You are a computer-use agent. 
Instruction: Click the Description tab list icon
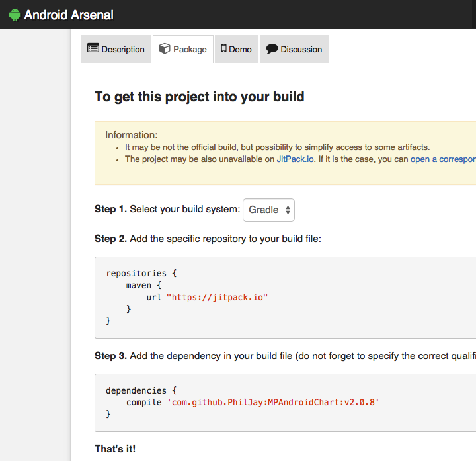[x=93, y=48]
